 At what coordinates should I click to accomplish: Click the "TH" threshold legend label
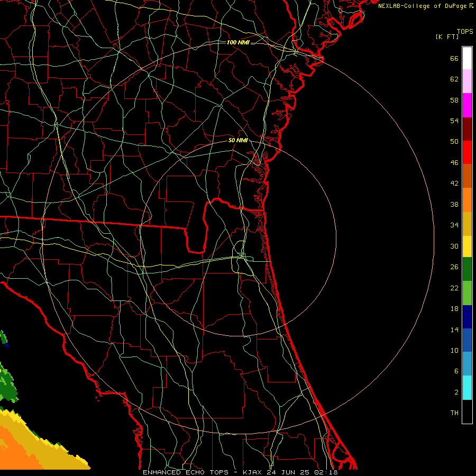coord(454,413)
